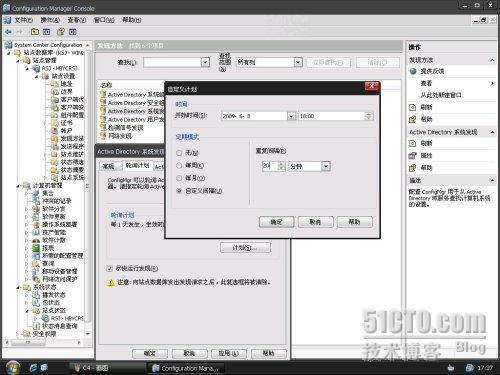Select the 软件更新 tree node icon
500x375 pixels.
click(36, 216)
